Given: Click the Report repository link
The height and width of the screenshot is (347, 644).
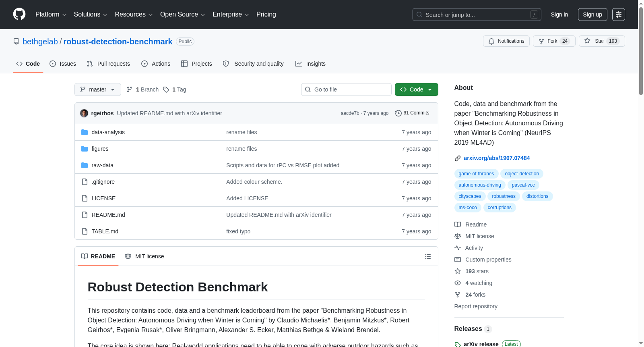Looking at the screenshot, I should [x=476, y=306].
